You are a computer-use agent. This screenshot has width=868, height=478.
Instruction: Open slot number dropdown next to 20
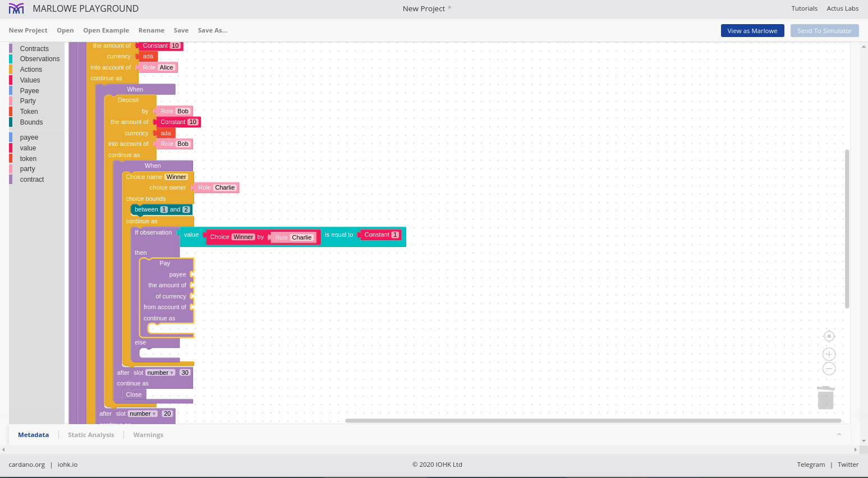pos(143,413)
